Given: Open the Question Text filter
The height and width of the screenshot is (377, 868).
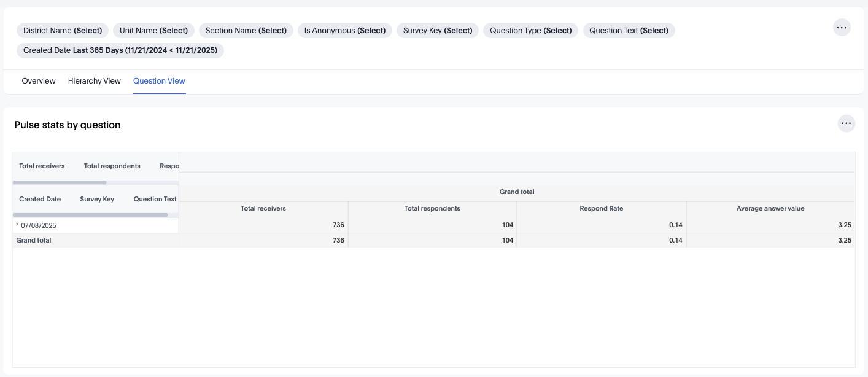Looking at the screenshot, I should (x=629, y=30).
